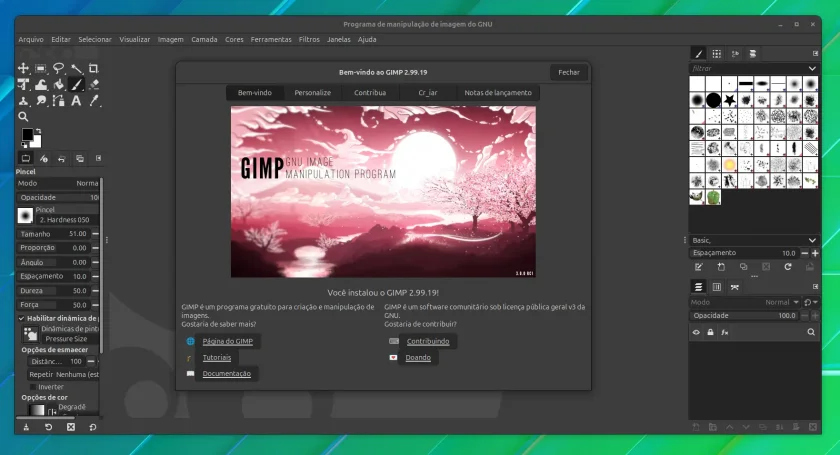The image size is (840, 455).
Task: Open layer Modo Normal dropdown
Action: point(745,302)
